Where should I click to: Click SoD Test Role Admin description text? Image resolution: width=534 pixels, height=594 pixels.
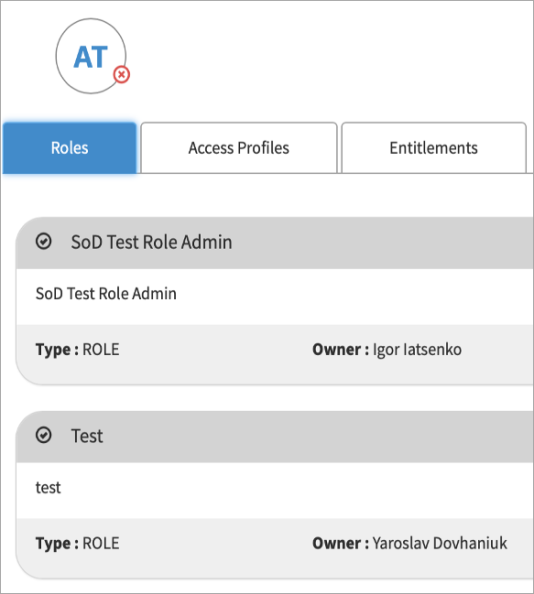point(106,294)
